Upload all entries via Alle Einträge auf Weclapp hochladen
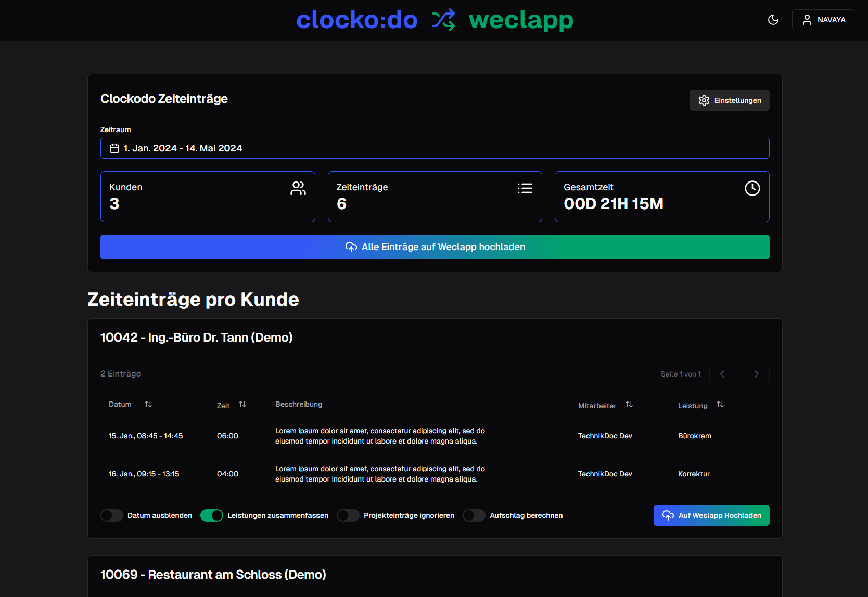Screen dimensions: 868x597 coord(435,247)
